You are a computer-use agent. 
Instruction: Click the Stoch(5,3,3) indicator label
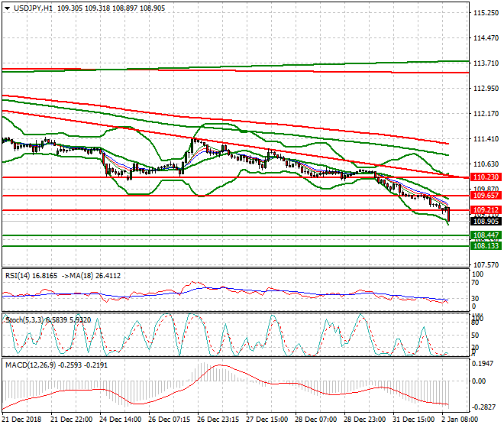pos(23,318)
